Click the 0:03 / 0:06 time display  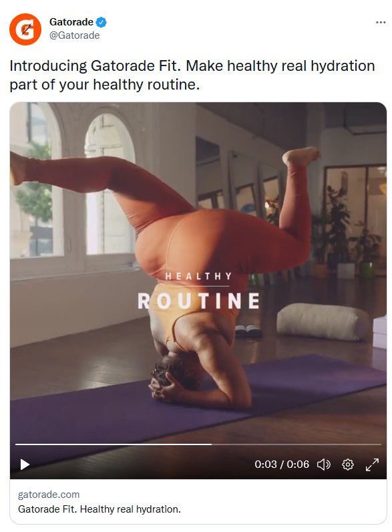pos(282,464)
